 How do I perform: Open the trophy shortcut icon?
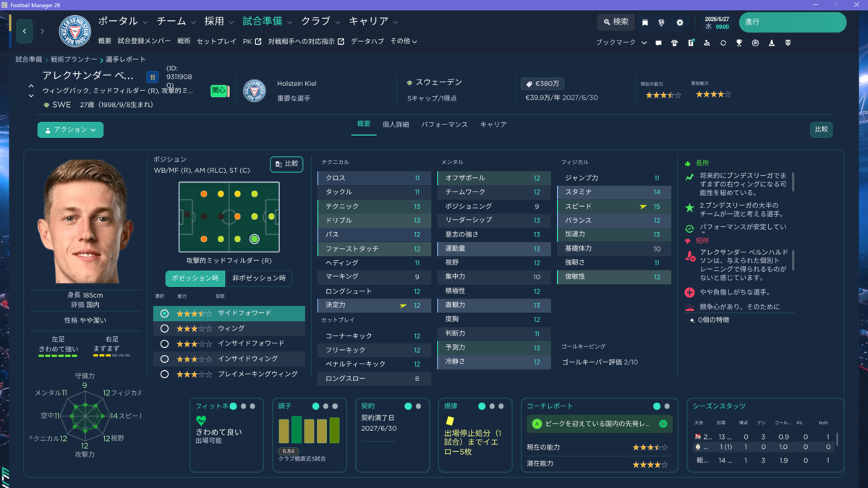[x=739, y=43]
